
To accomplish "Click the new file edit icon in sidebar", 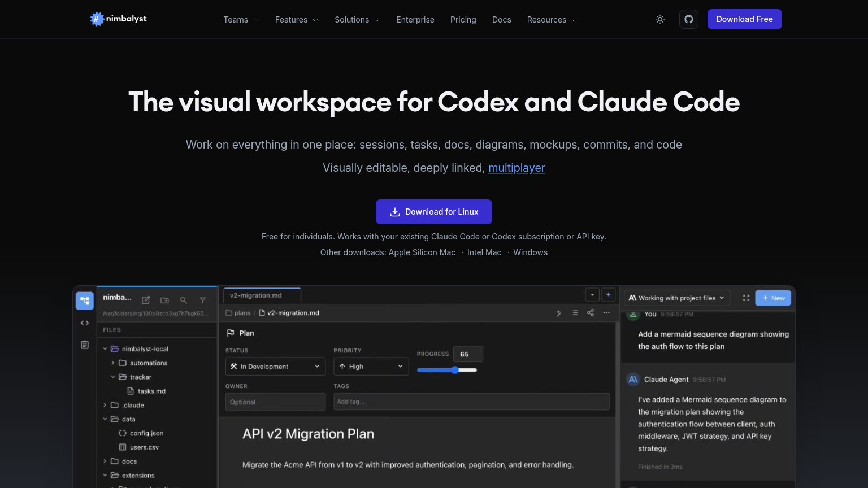I will [x=146, y=300].
